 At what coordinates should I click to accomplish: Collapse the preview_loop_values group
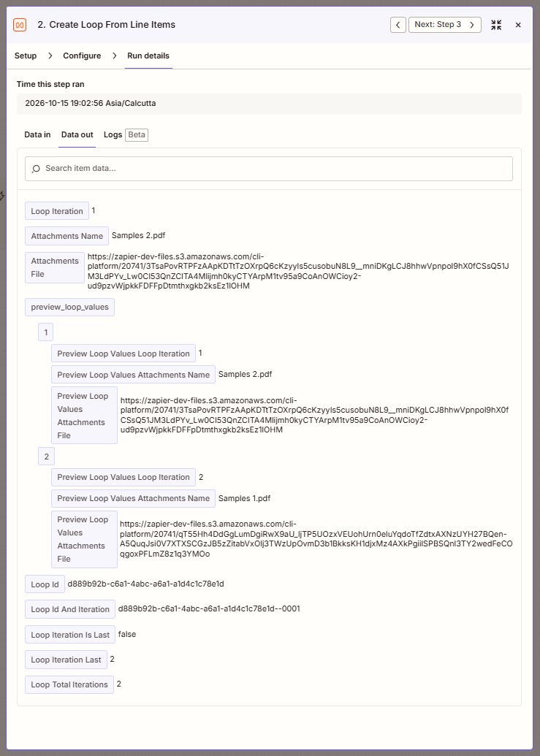70,307
